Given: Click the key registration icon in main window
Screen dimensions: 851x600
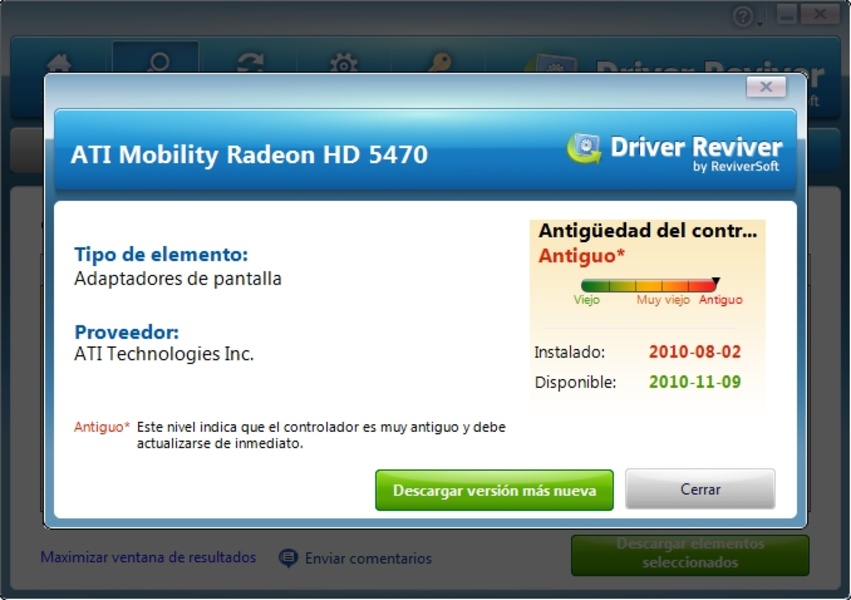Looking at the screenshot, I should coord(440,62).
